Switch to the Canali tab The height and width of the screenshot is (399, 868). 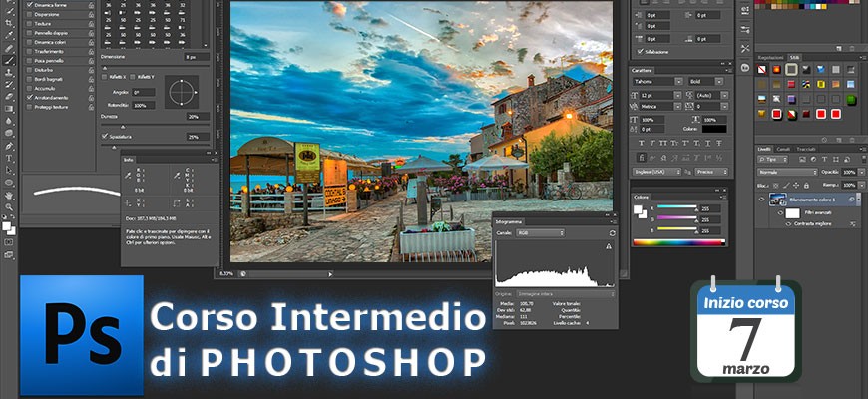pos(783,149)
